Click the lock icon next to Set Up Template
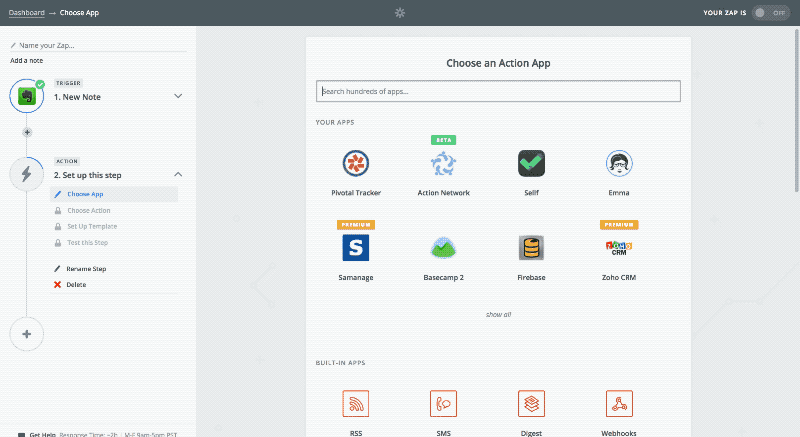This screenshot has height=437, width=800. click(x=58, y=226)
